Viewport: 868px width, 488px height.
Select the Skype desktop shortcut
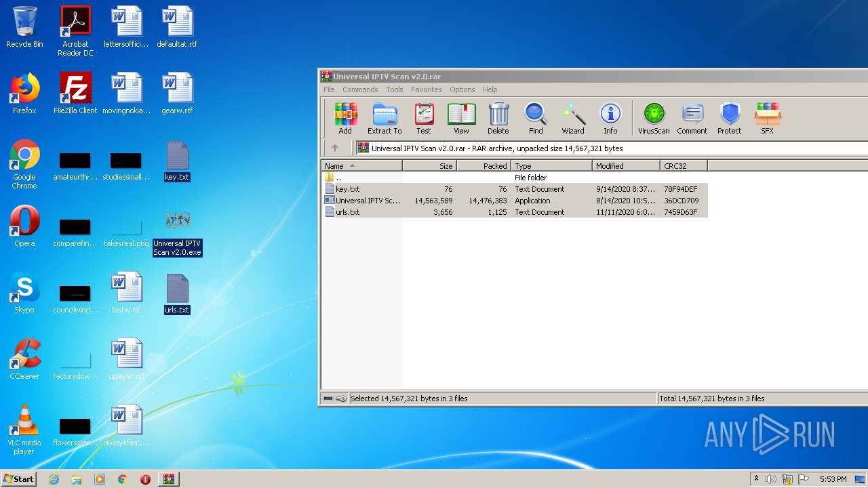pos(24,292)
